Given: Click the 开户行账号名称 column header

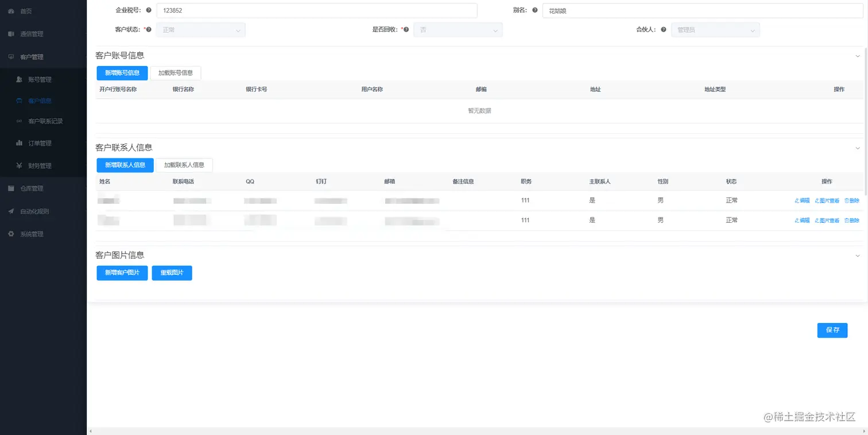Looking at the screenshot, I should [118, 90].
